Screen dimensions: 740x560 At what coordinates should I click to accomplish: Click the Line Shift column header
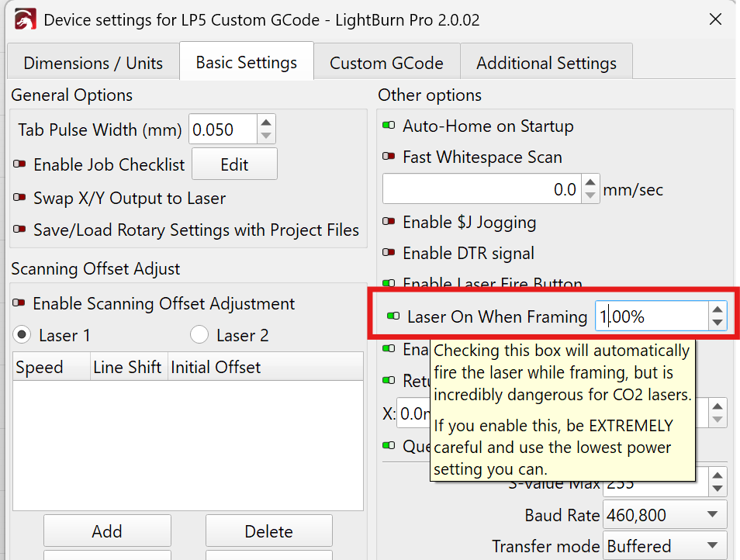[x=129, y=367]
